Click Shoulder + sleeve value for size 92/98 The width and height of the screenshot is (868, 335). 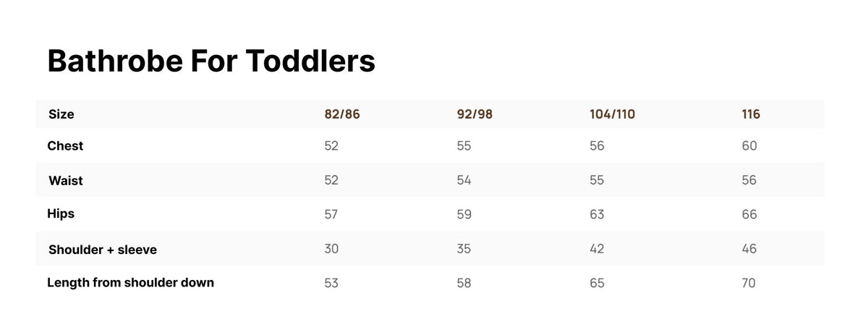[x=464, y=249]
